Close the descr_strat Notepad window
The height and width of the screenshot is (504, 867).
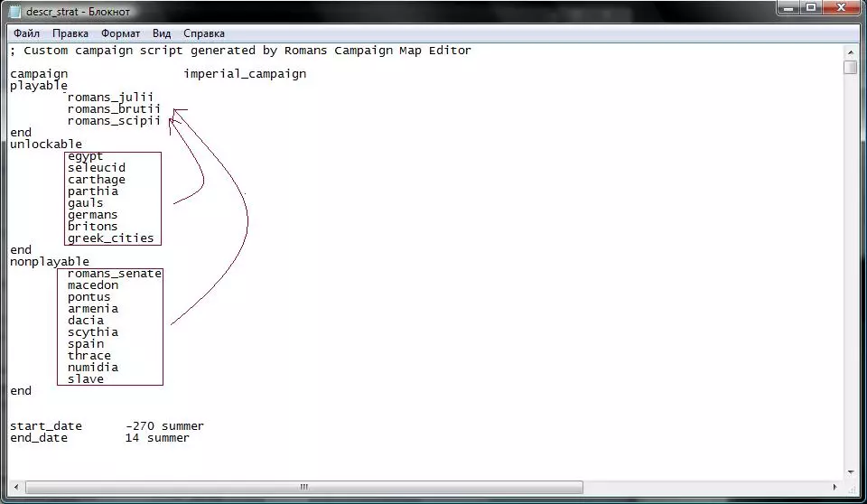pyautogui.click(x=842, y=8)
